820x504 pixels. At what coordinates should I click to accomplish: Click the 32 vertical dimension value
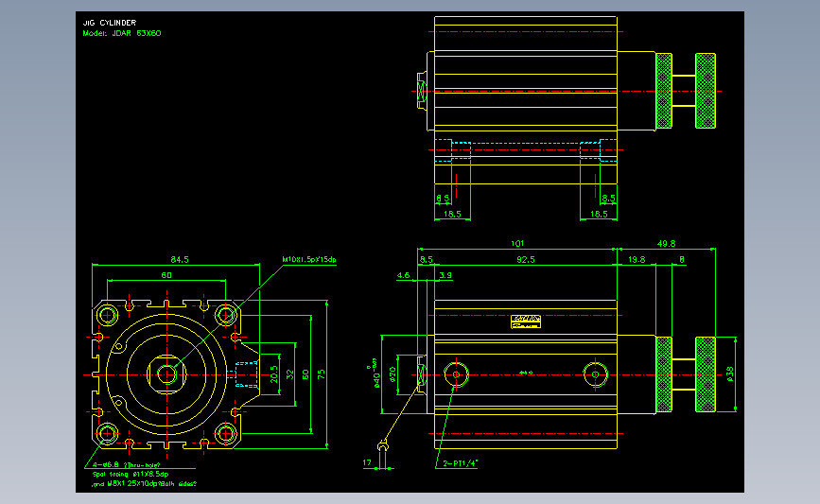point(289,374)
